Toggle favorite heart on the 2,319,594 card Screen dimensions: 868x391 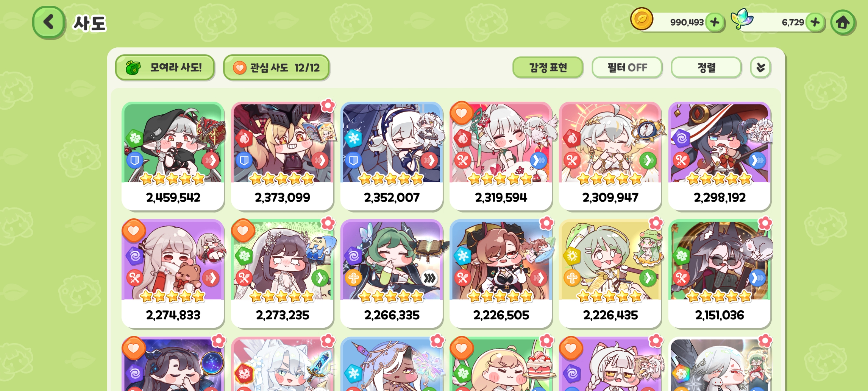click(x=461, y=112)
